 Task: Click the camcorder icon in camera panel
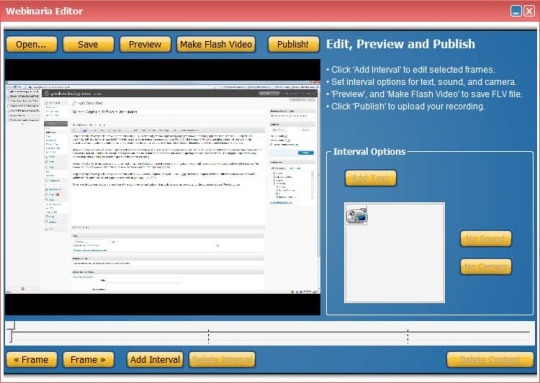coord(357,215)
